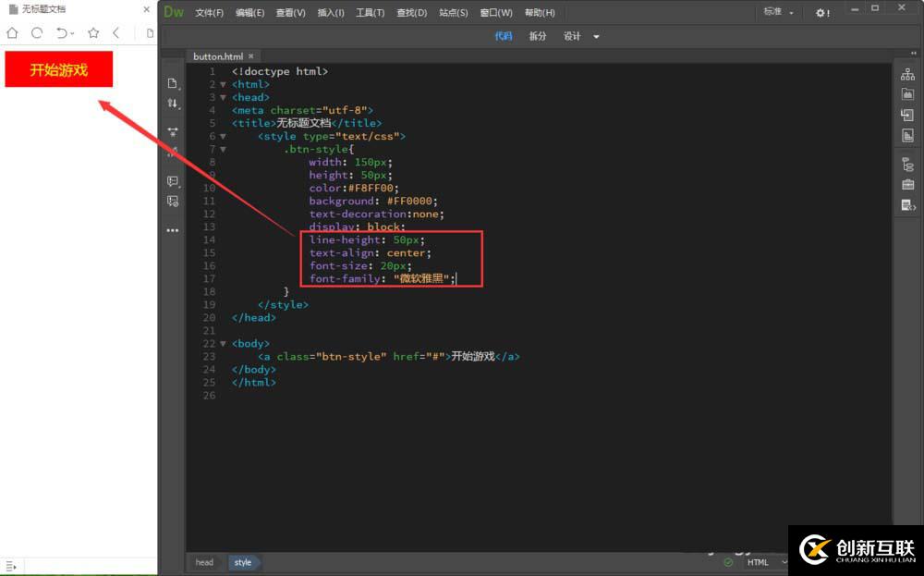Viewport: 924px width, 576px height.
Task: Open the 站点(S) menu
Action: (453, 12)
